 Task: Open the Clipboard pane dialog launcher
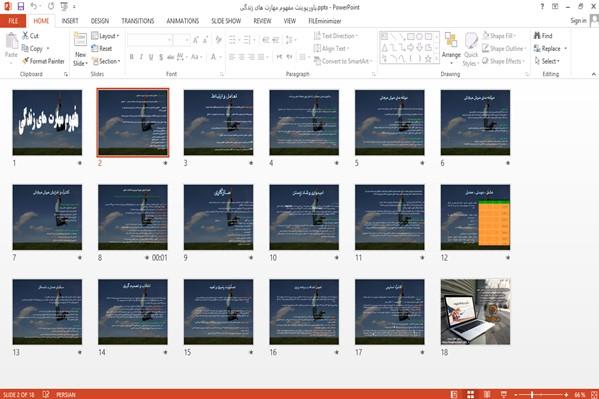click(66, 75)
